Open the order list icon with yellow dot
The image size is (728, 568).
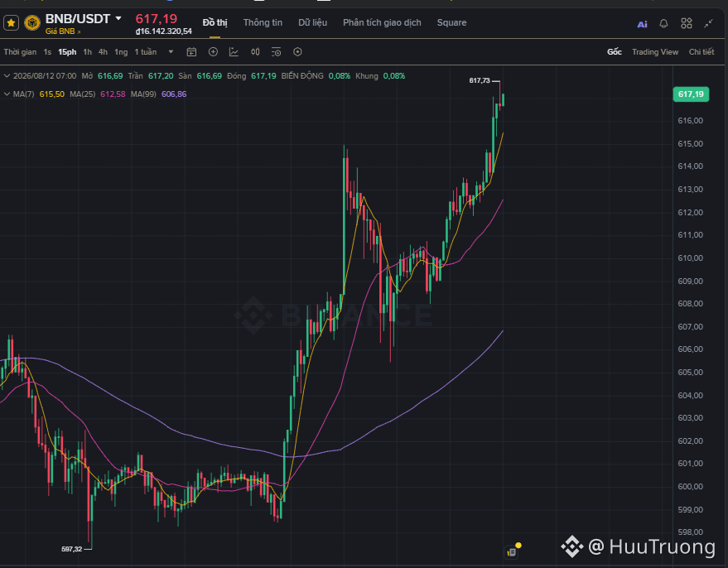[x=513, y=551]
